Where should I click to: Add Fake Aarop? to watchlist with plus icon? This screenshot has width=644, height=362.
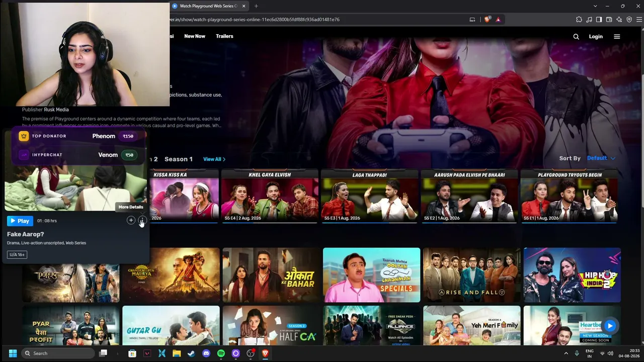[131, 220]
